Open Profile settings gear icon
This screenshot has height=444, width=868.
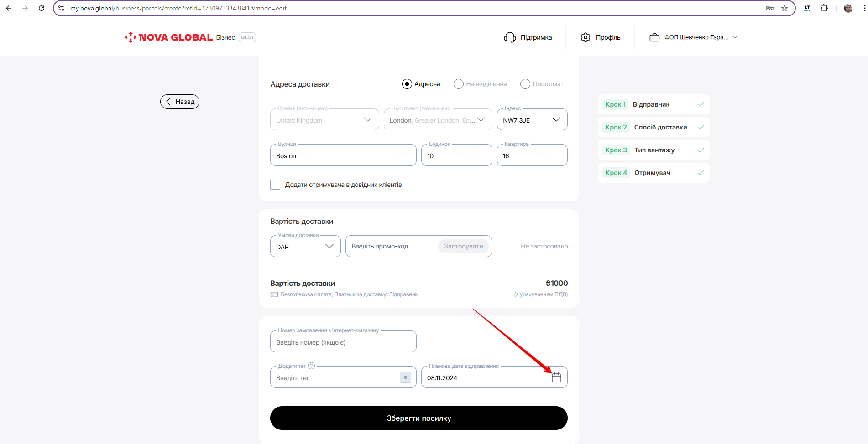point(586,37)
